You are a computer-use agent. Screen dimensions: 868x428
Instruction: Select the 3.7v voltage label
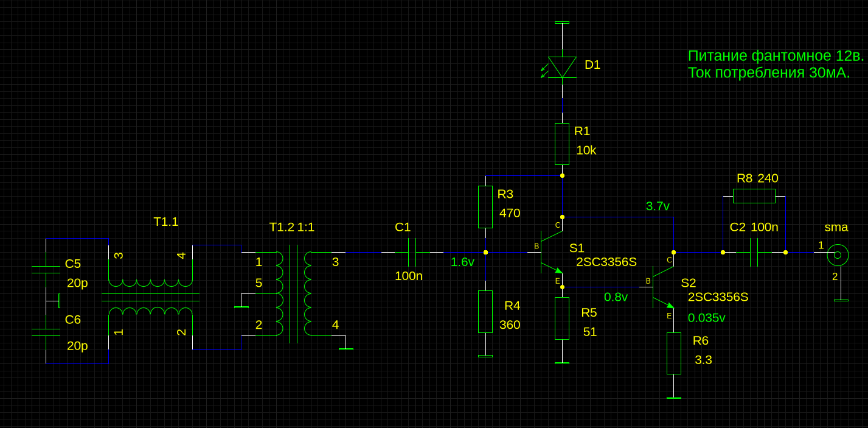coord(658,206)
